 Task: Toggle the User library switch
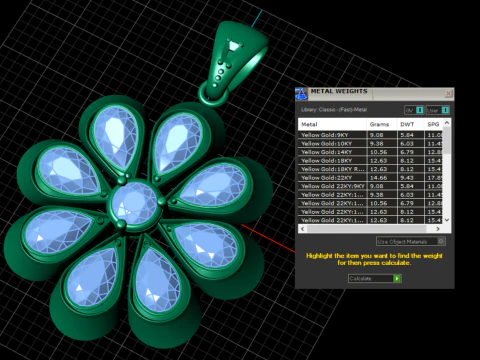438,110
